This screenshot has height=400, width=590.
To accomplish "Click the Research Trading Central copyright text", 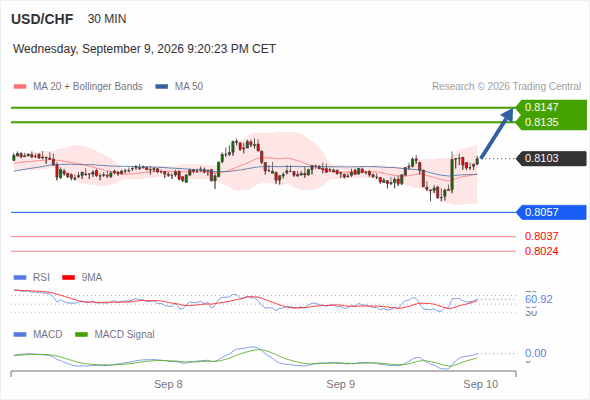I will [506, 87].
